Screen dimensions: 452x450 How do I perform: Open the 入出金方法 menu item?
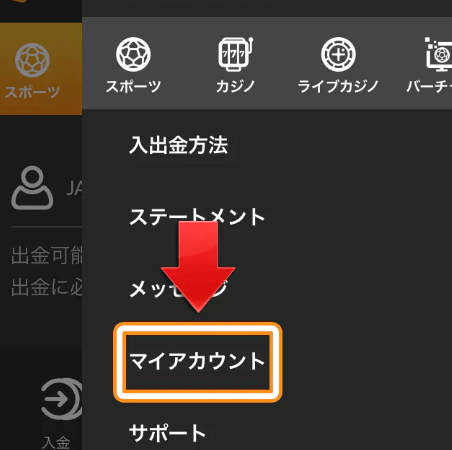(x=179, y=145)
